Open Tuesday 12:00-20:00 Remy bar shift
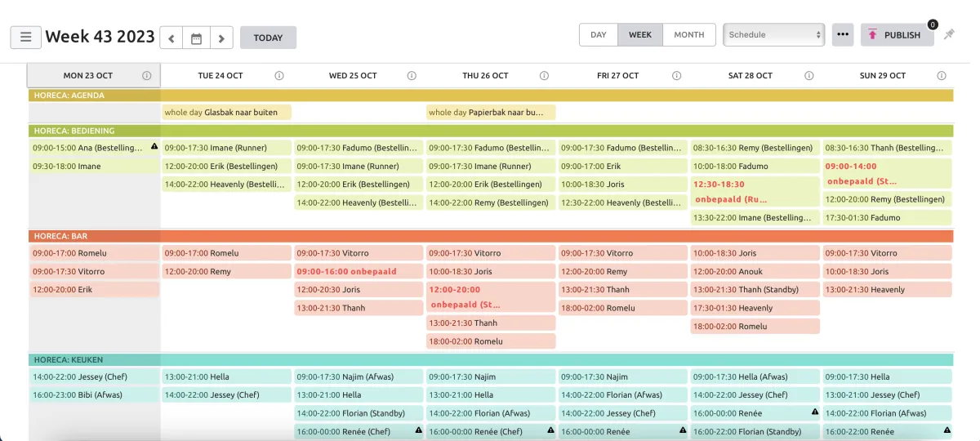Screen dimensions: 980x441 pos(226,271)
